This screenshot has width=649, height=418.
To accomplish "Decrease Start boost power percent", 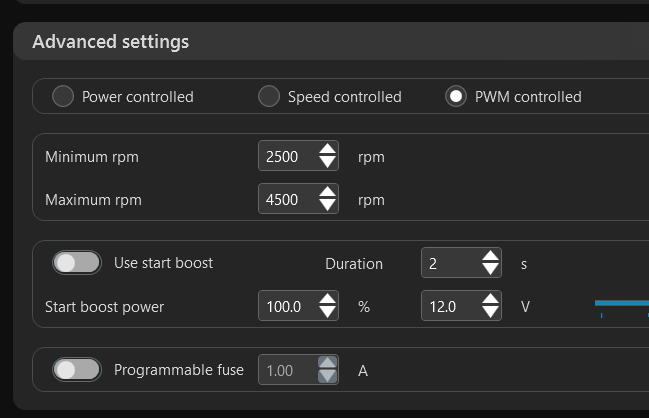I will click(x=327, y=313).
